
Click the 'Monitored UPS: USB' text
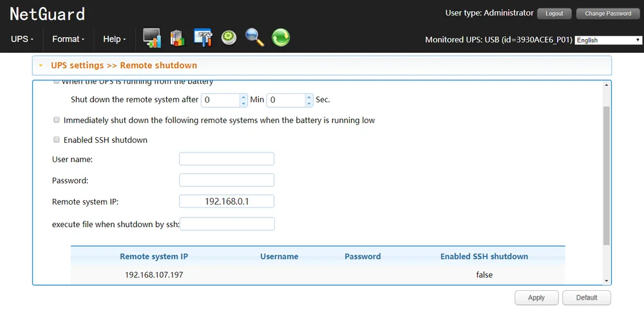pos(498,40)
